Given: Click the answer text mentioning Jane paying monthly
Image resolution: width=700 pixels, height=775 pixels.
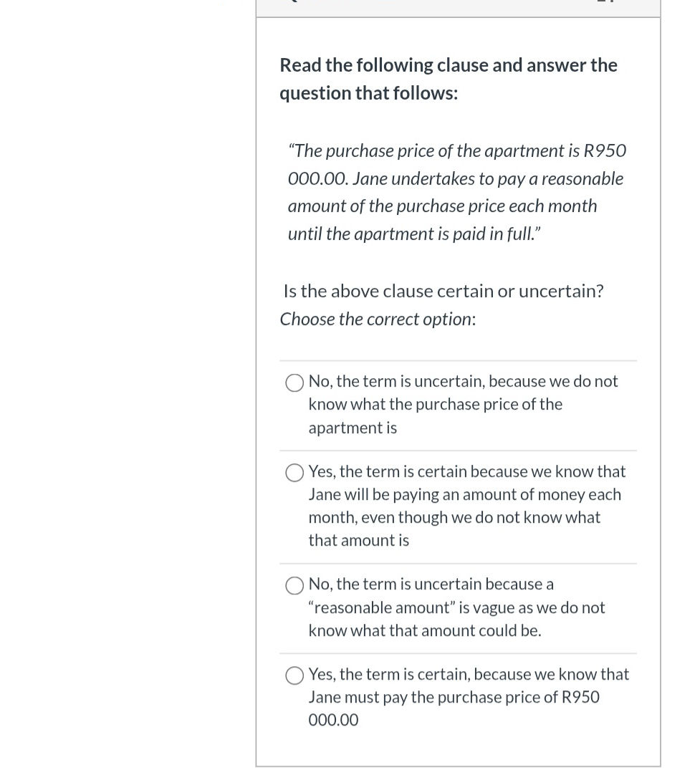Looking at the screenshot, I should point(466,505).
